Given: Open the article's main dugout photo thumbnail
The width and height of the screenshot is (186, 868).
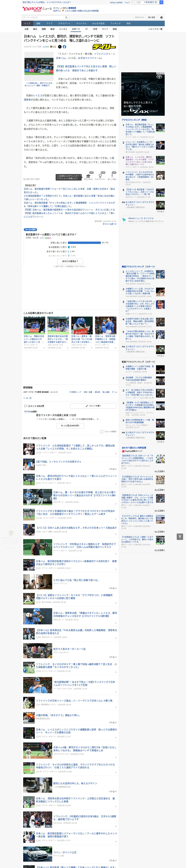Looking at the screenshot, I should click(39, 66).
